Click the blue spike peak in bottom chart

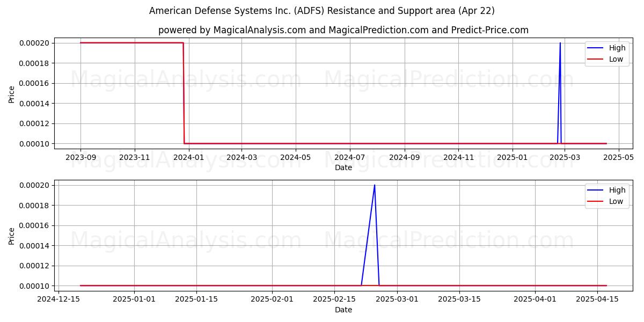375,186
